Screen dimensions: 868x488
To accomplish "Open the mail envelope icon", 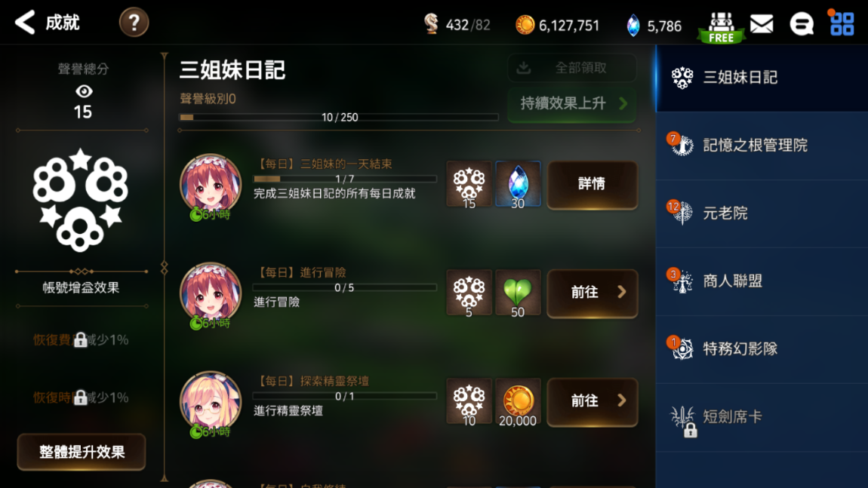I will pyautogui.click(x=762, y=24).
